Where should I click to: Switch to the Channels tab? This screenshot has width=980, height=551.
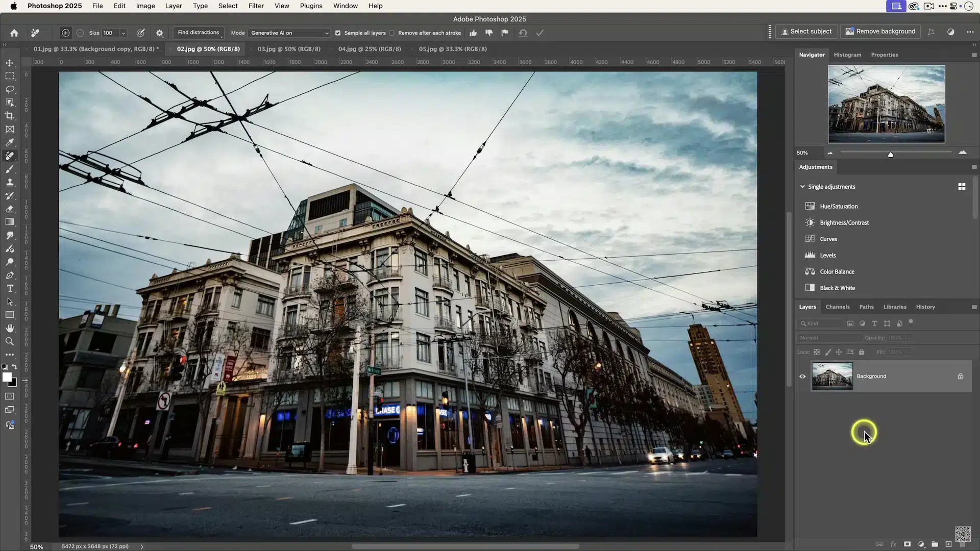point(837,307)
